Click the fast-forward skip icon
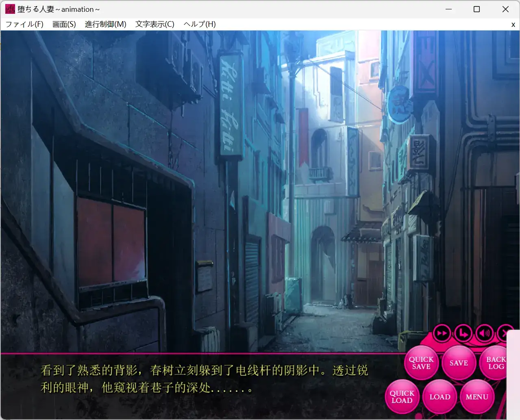 point(442,333)
